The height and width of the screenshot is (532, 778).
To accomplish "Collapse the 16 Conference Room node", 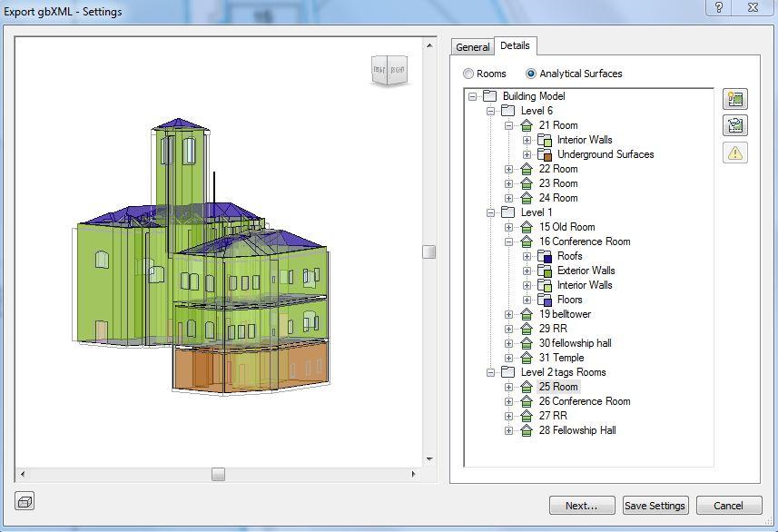I will coord(508,241).
